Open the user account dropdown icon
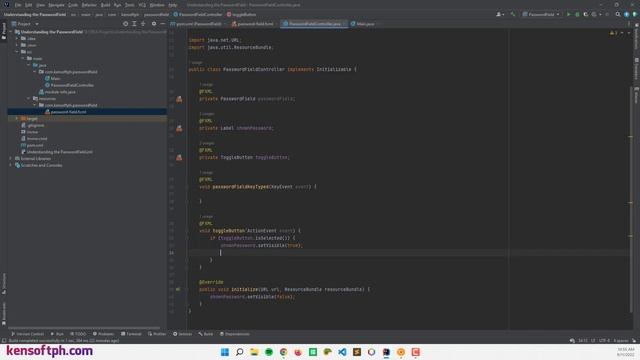The image size is (640, 360). point(500,14)
